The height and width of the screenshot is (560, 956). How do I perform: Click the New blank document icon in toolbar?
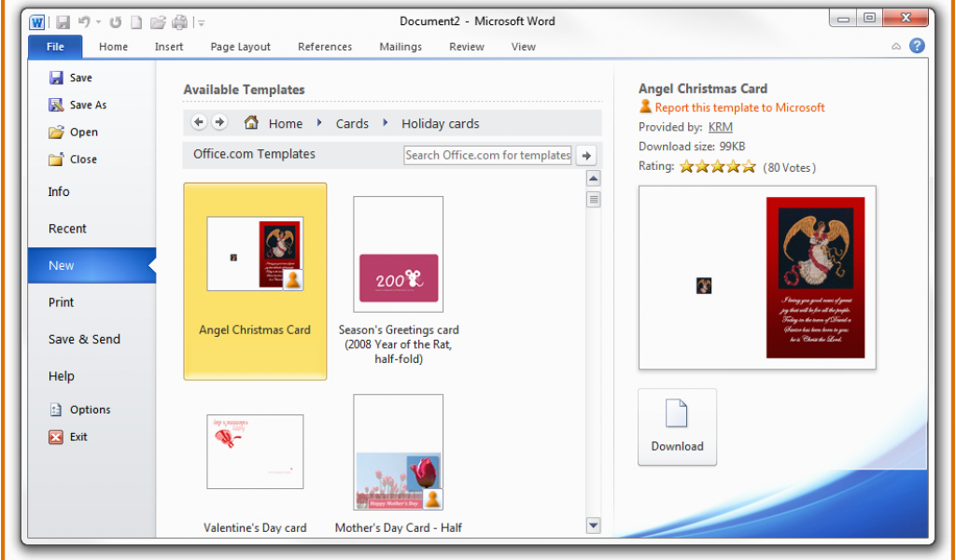(136, 22)
